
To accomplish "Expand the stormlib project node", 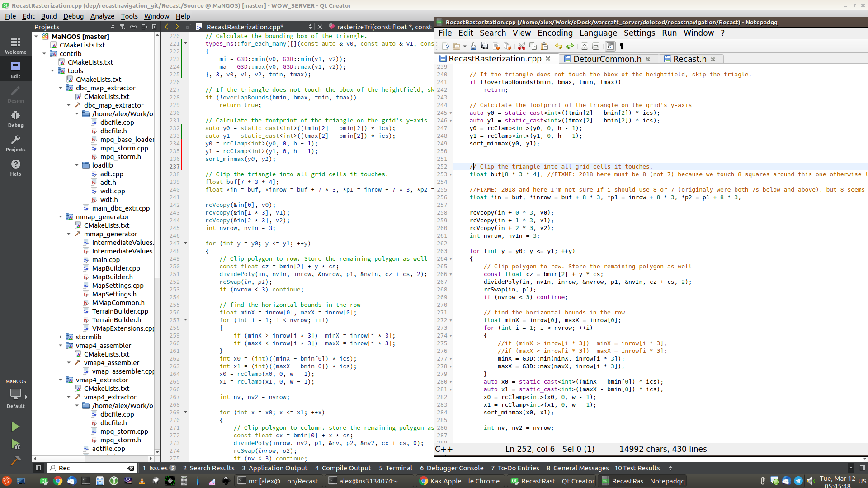I will pos(61,337).
